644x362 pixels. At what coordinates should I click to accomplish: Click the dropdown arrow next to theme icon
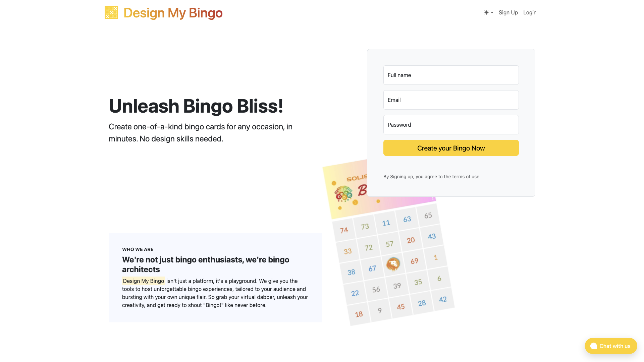coord(492,12)
